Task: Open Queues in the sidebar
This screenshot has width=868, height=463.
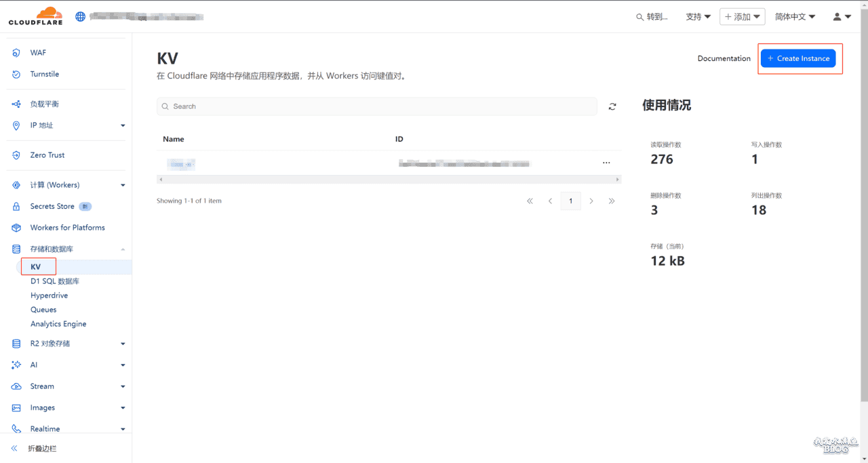Action: coord(43,310)
